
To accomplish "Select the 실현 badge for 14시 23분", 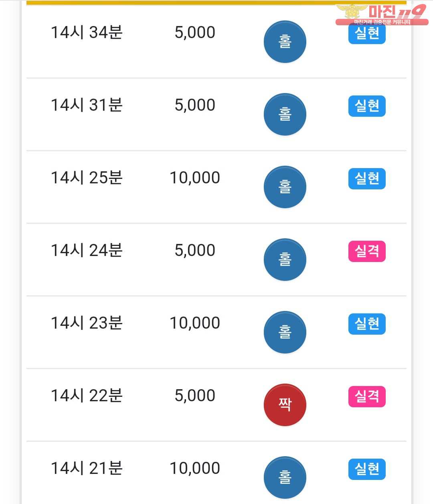I will pos(367,324).
